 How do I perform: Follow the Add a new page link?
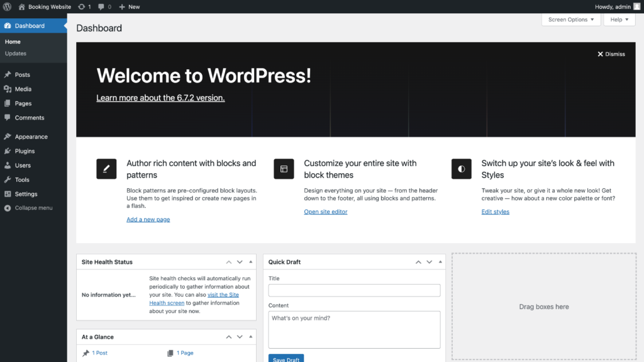(x=148, y=219)
